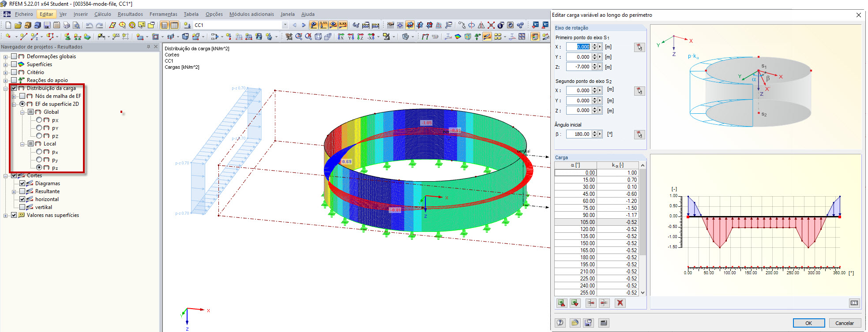Open the CC1 load case dropdown

(x=285, y=25)
